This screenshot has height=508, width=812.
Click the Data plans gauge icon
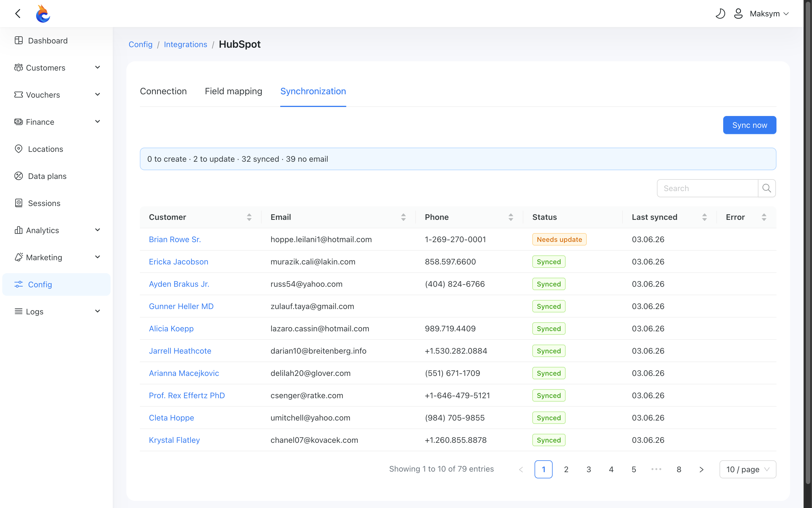(18, 176)
